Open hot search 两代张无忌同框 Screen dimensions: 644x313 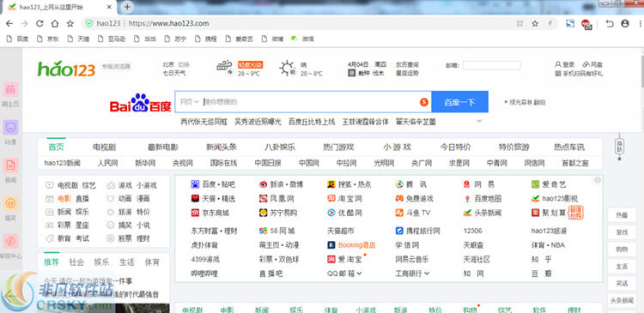click(204, 122)
